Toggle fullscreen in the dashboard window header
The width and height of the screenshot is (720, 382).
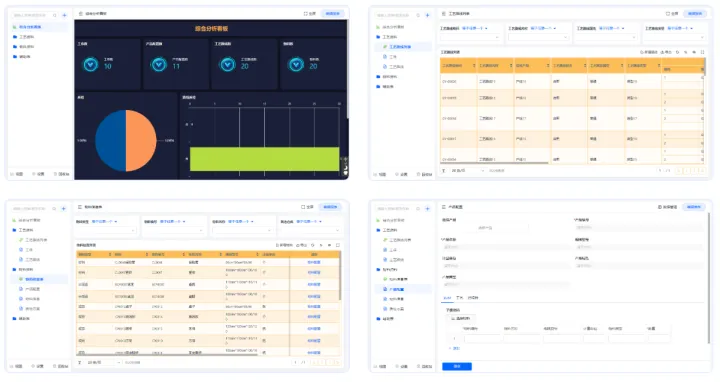[309, 14]
